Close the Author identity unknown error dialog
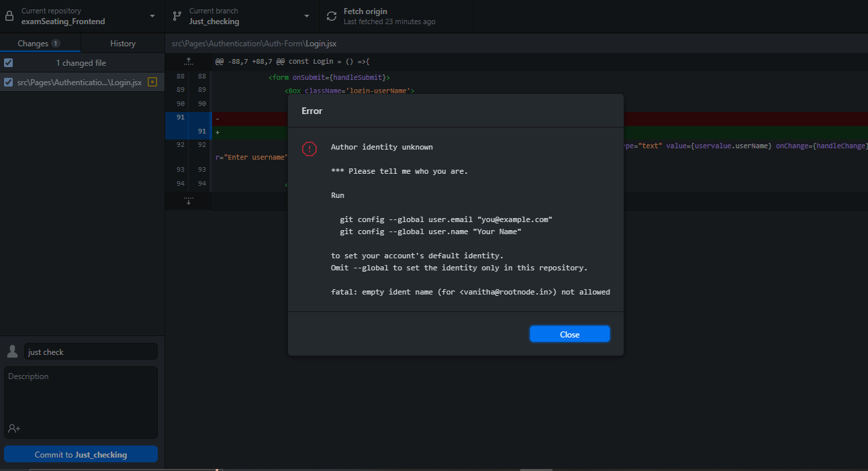Image resolution: width=868 pixels, height=471 pixels. [569, 333]
